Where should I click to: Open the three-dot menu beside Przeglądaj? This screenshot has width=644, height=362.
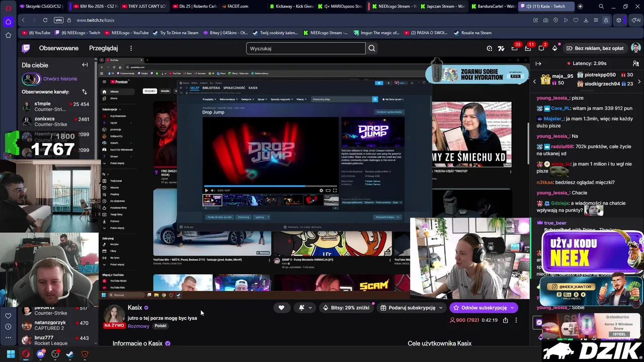coord(131,48)
